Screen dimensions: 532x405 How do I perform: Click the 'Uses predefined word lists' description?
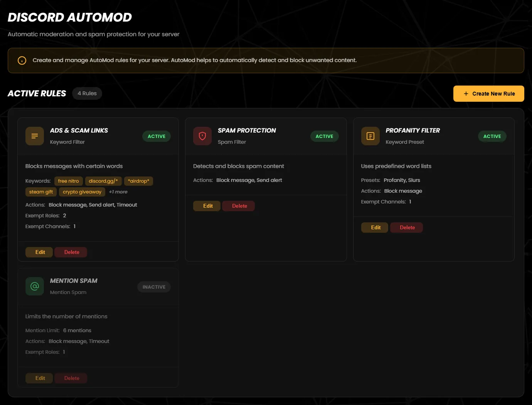(x=396, y=166)
